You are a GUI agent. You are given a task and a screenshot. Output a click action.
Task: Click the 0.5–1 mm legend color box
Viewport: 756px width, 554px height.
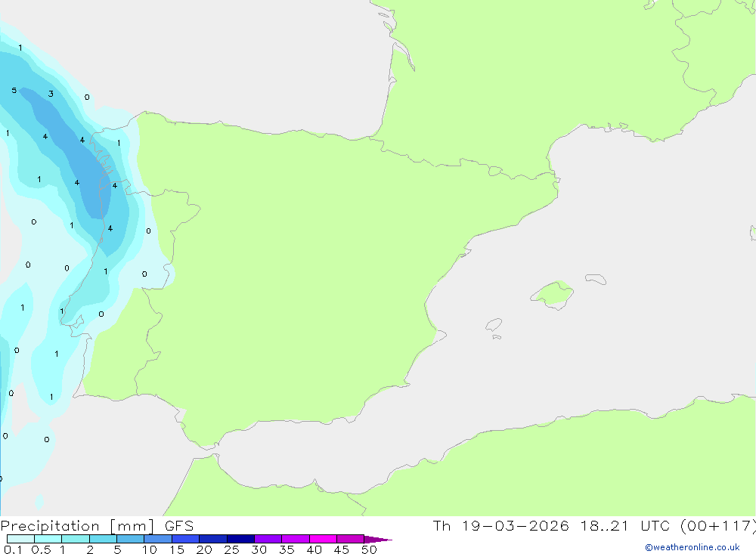click(x=48, y=539)
